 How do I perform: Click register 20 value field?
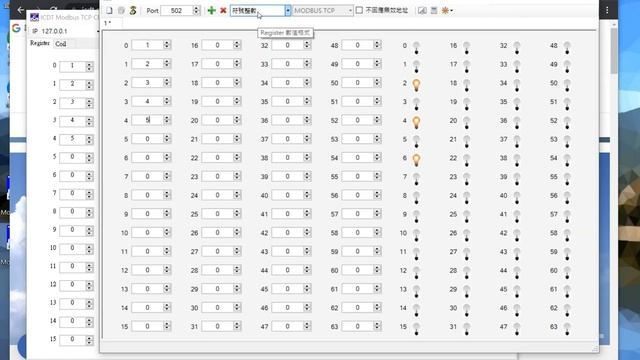218,120
